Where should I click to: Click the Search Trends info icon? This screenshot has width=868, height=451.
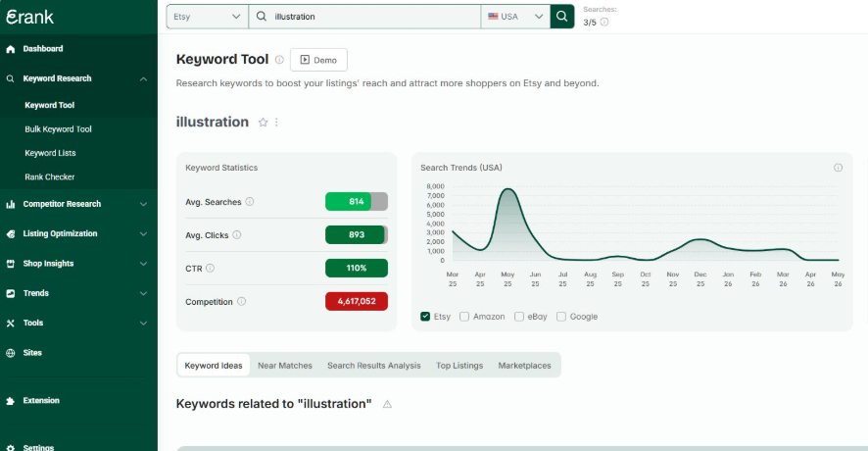coord(838,168)
